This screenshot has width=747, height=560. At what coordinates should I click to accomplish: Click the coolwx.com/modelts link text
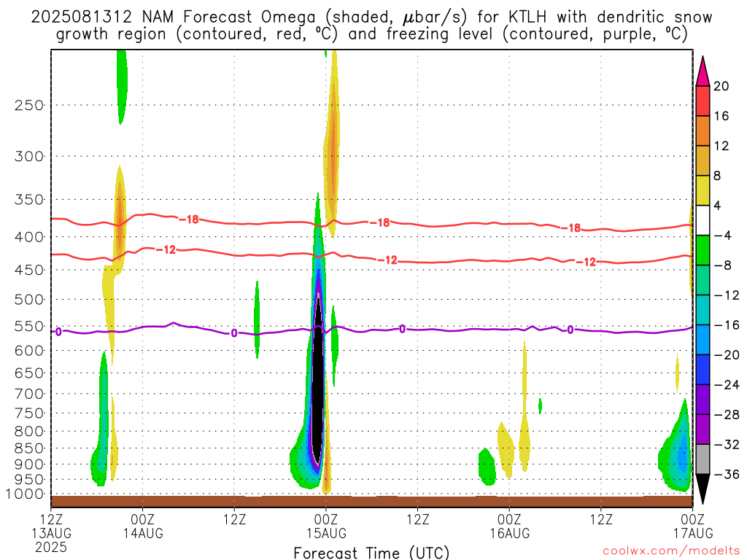(x=671, y=551)
